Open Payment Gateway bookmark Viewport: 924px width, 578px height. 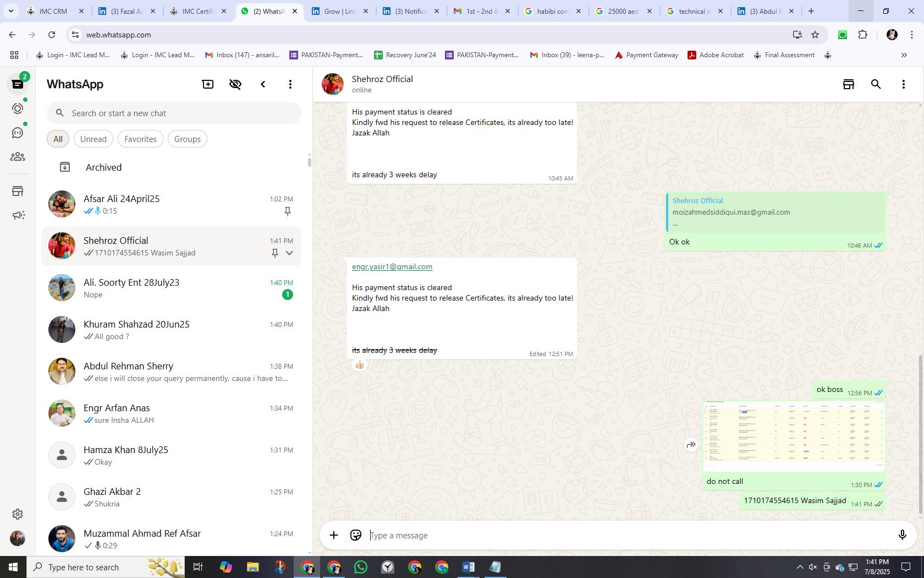coord(647,55)
